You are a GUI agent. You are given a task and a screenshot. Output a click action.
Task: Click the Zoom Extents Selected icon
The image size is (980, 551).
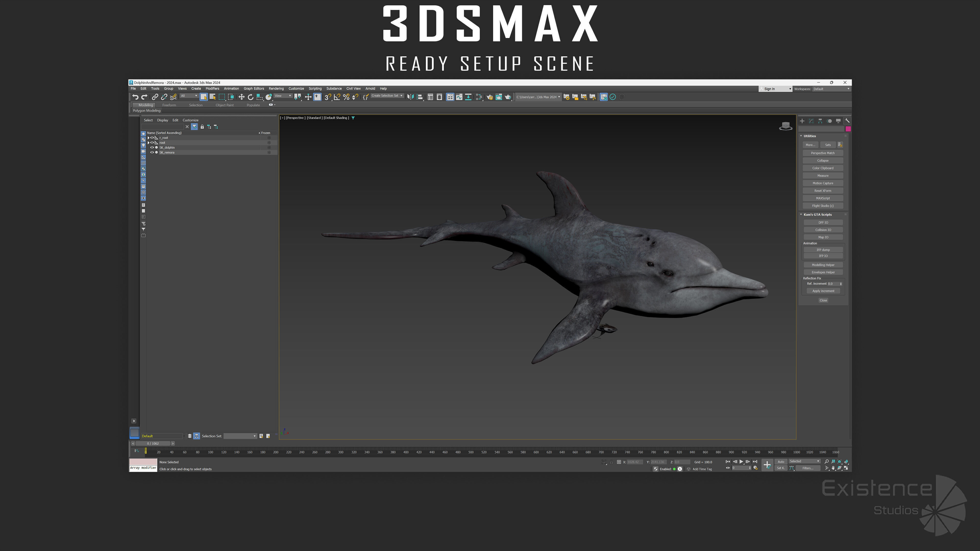point(840,462)
